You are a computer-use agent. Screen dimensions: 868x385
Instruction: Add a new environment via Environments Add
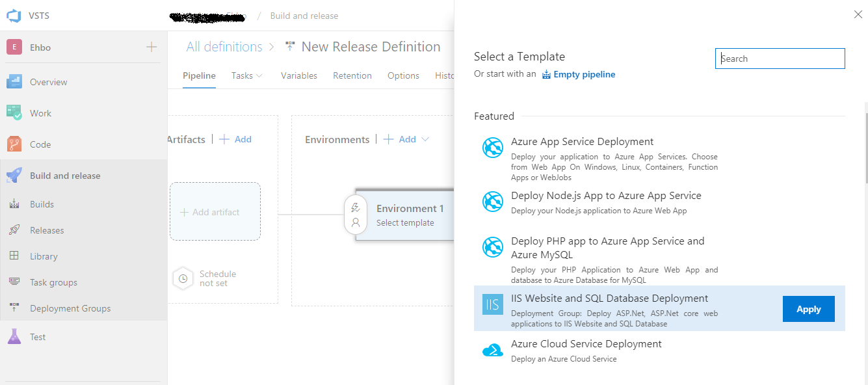tap(400, 139)
